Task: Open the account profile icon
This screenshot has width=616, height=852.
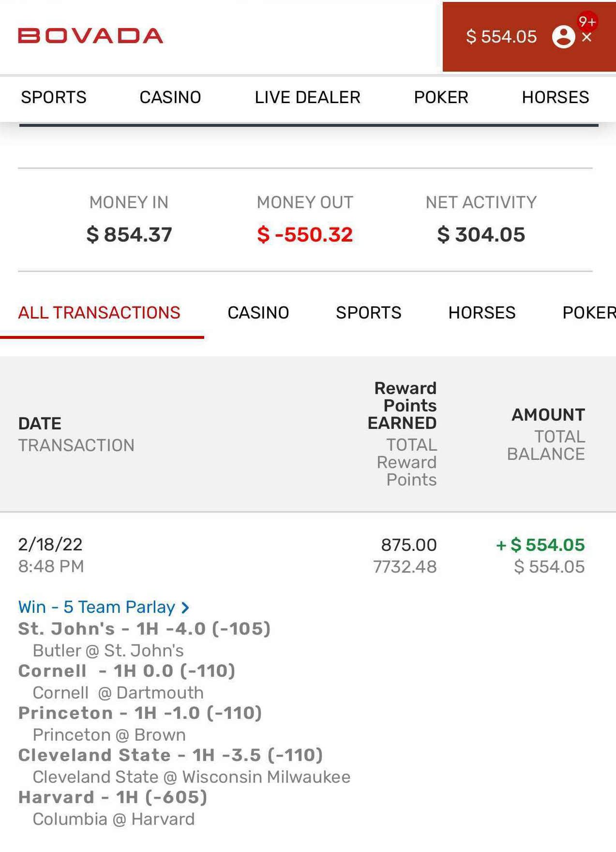Action: (x=563, y=37)
